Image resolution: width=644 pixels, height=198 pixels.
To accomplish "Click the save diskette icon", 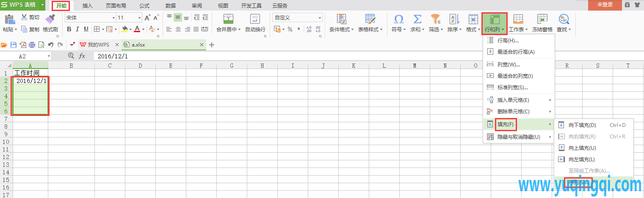I will (14, 44).
